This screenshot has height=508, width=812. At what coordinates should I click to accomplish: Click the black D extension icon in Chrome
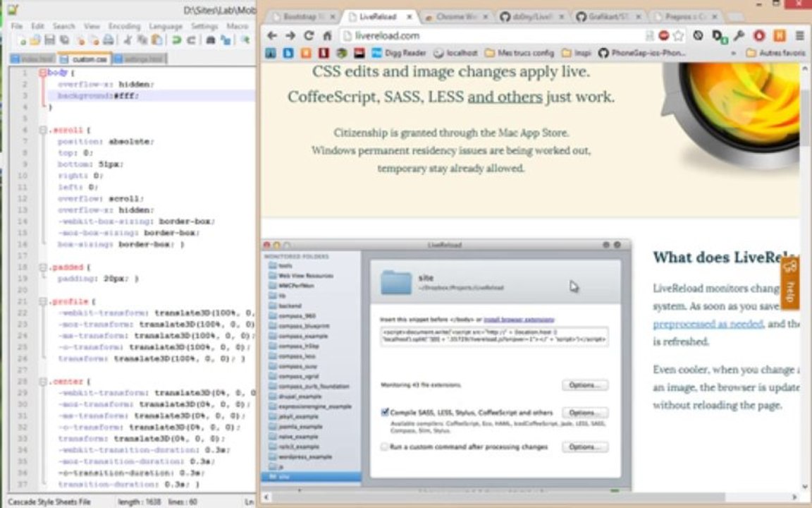point(719,35)
